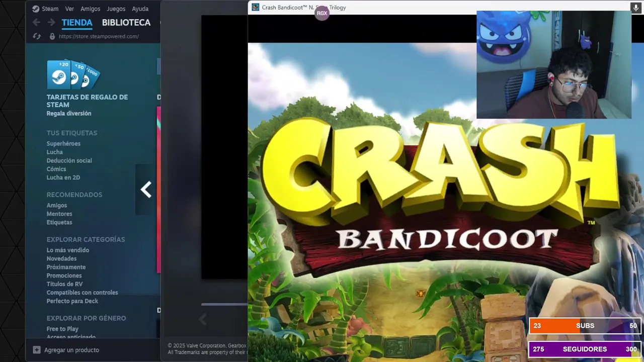Open the Juegos menu

(116, 9)
